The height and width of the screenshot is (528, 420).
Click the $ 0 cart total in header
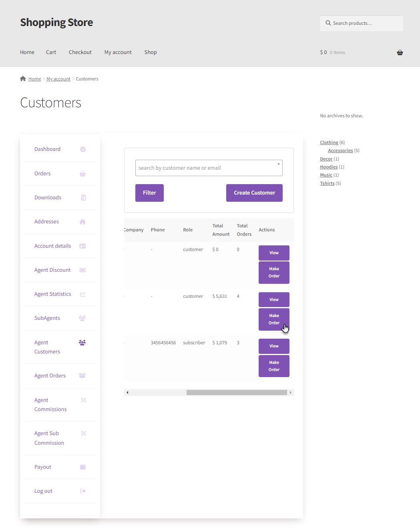tap(324, 52)
